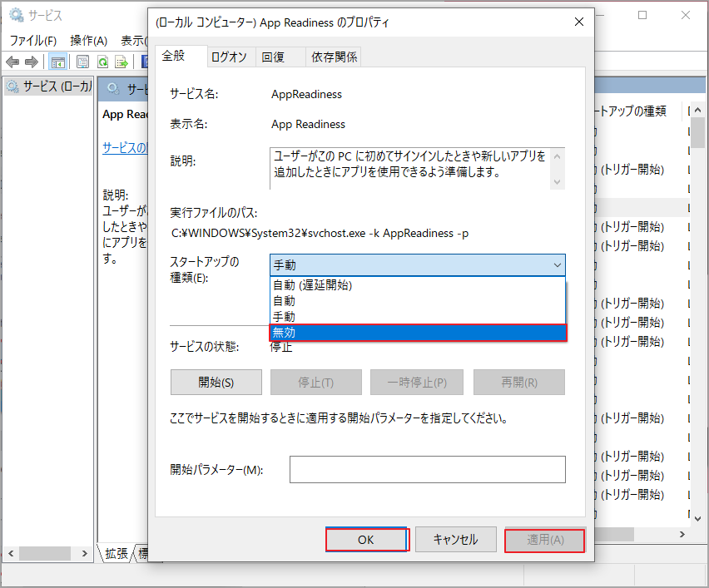Image resolution: width=709 pixels, height=588 pixels.
Task: Click the Forward arrow in Services toolbar
Action: coord(31,62)
